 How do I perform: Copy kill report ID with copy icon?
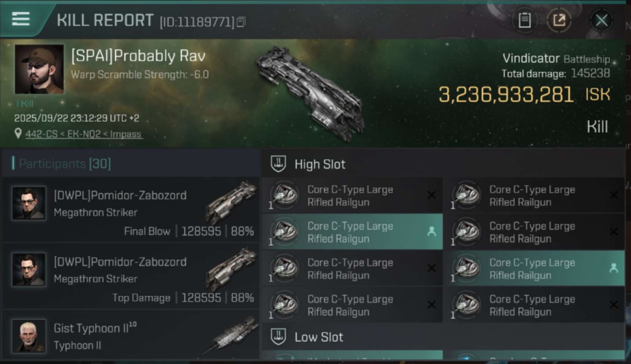[x=241, y=22]
